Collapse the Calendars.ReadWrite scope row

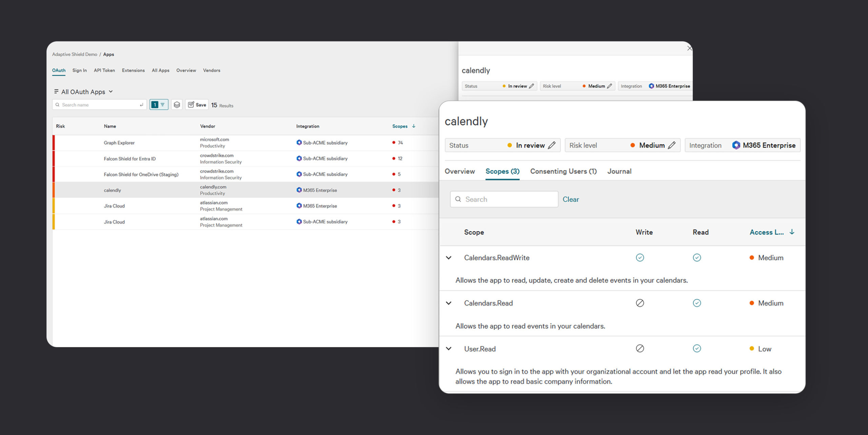[449, 258]
